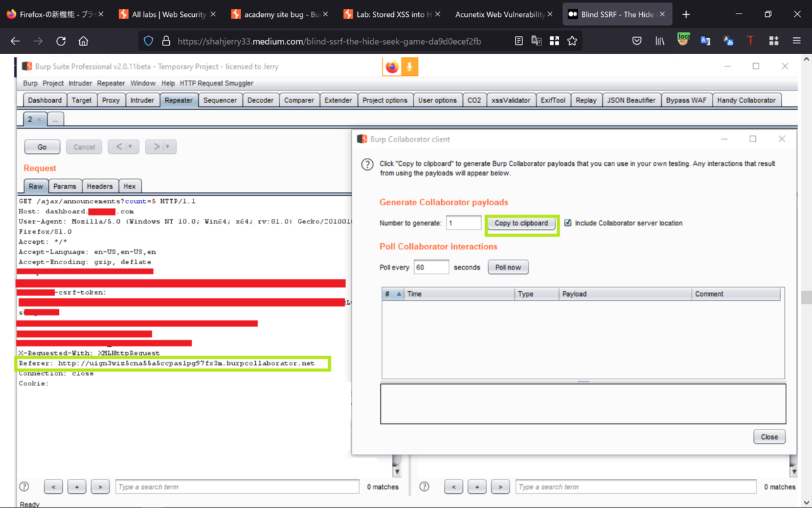
Task: Select the Hex request tab
Action: (129, 186)
